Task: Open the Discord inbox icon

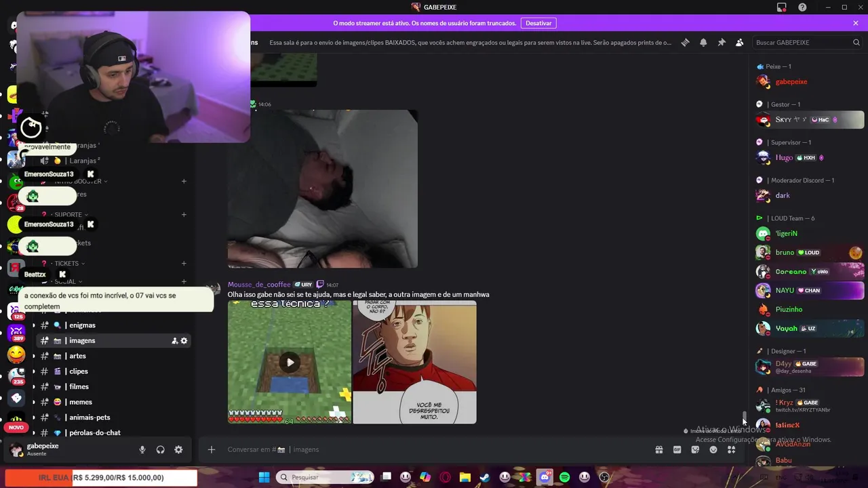Action: [782, 7]
